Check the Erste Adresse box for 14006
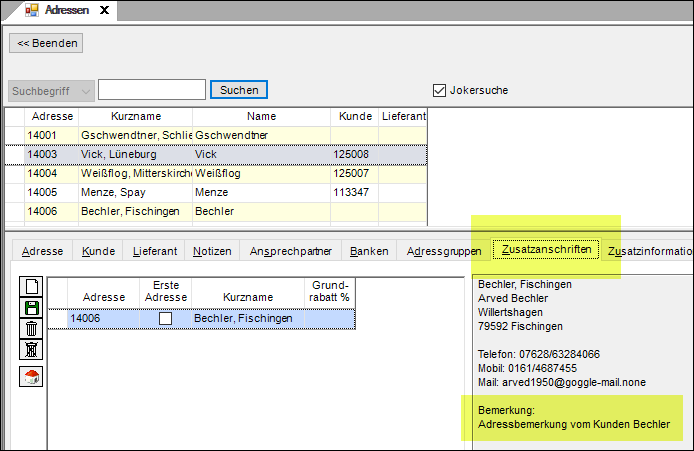This screenshot has width=694, height=451. [165, 318]
